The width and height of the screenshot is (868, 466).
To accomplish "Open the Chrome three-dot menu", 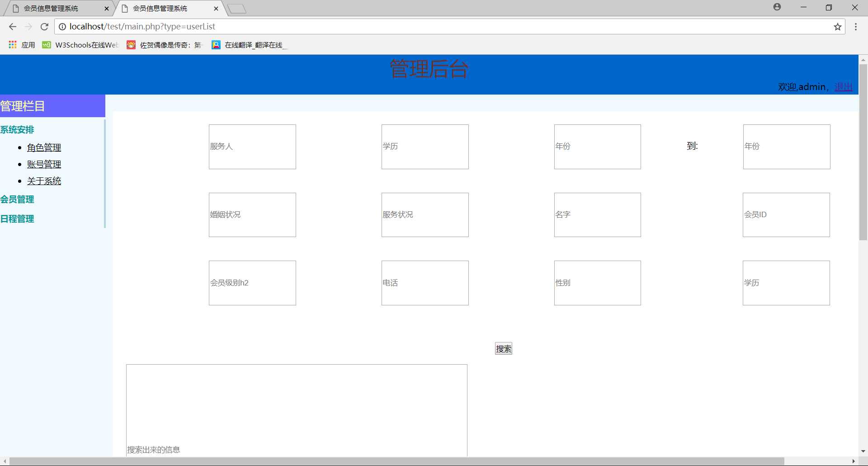I will pyautogui.click(x=856, y=27).
